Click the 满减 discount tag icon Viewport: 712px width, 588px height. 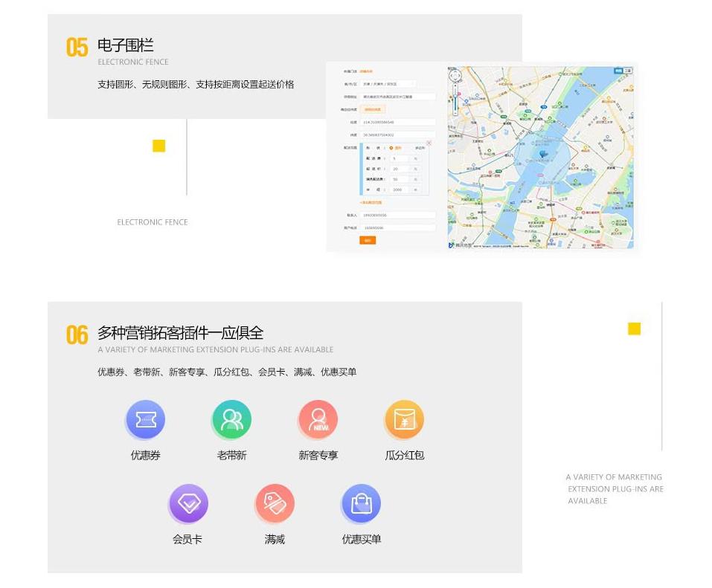tap(275, 504)
